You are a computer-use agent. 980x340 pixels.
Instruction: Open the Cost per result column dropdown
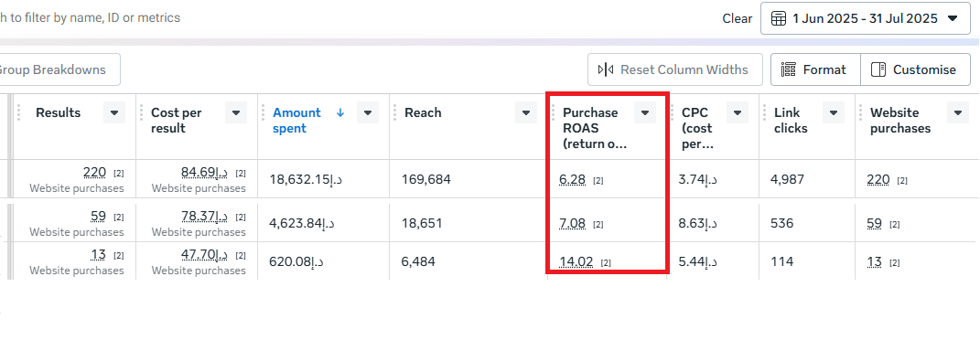click(236, 113)
